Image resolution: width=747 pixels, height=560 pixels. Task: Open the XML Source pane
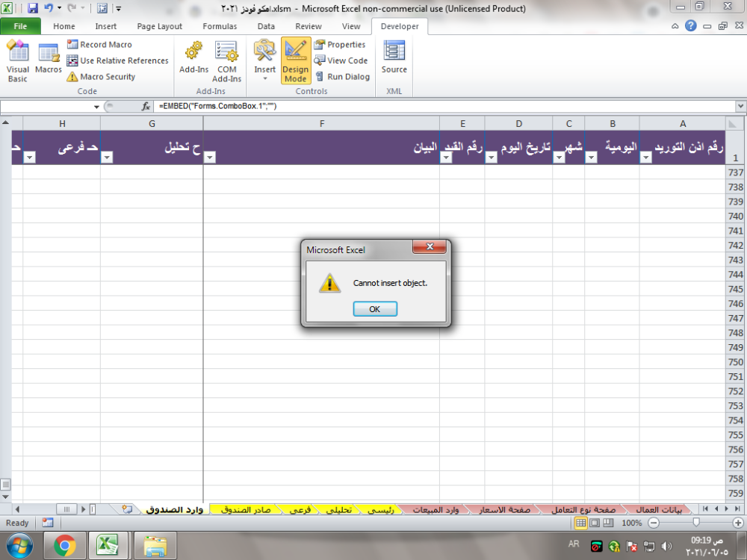394,58
